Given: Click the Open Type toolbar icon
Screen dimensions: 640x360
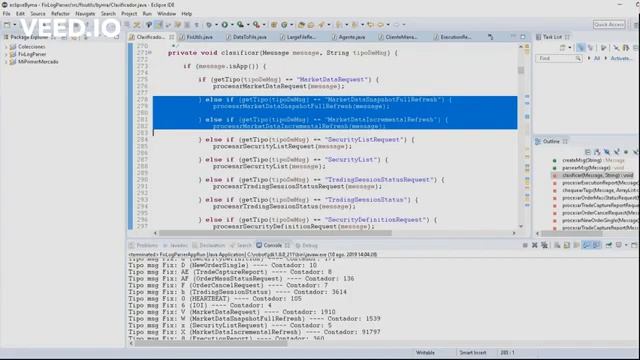Looking at the screenshot, I should pos(301,24).
